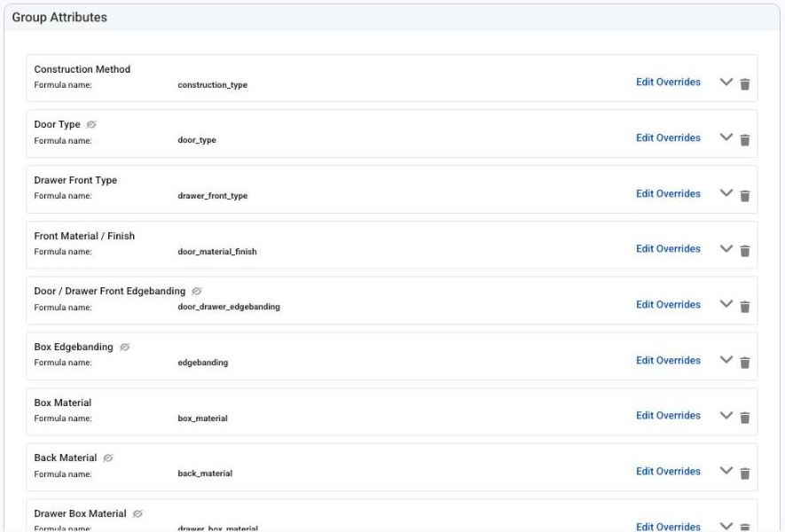The height and width of the screenshot is (532, 785).
Task: Open Edit Overrides for Back Material
Action: (x=668, y=471)
